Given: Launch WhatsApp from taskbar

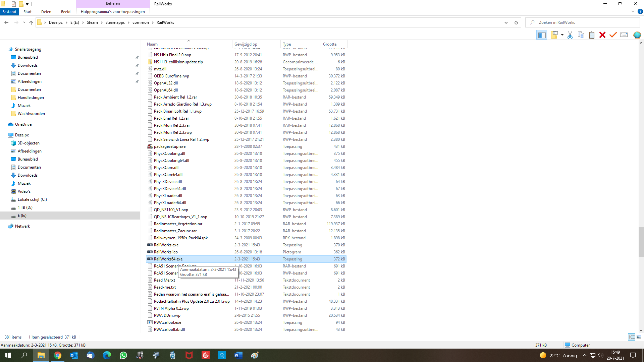Looking at the screenshot, I should click(x=123, y=355).
